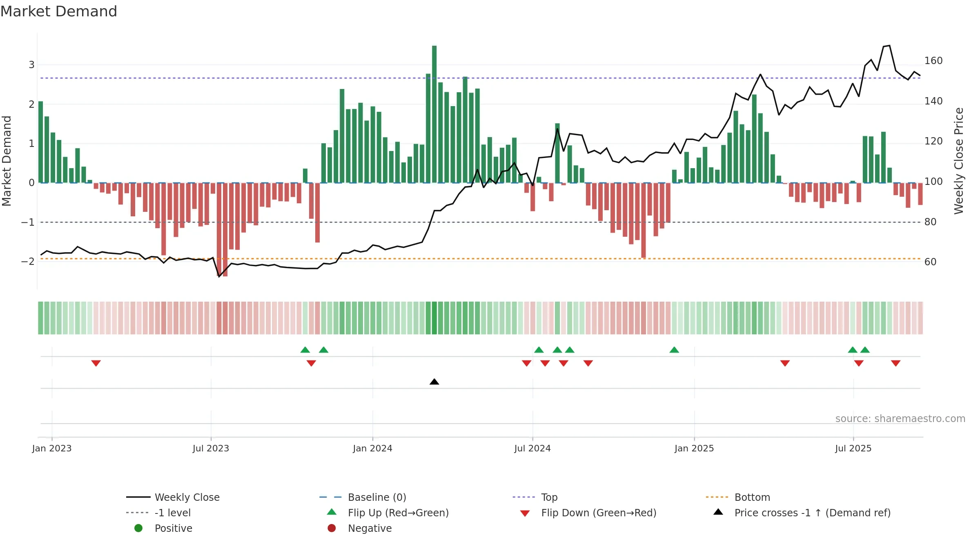The height and width of the screenshot is (551, 980).
Task: Click the Weekly Close Price axis title
Action: pos(959,161)
